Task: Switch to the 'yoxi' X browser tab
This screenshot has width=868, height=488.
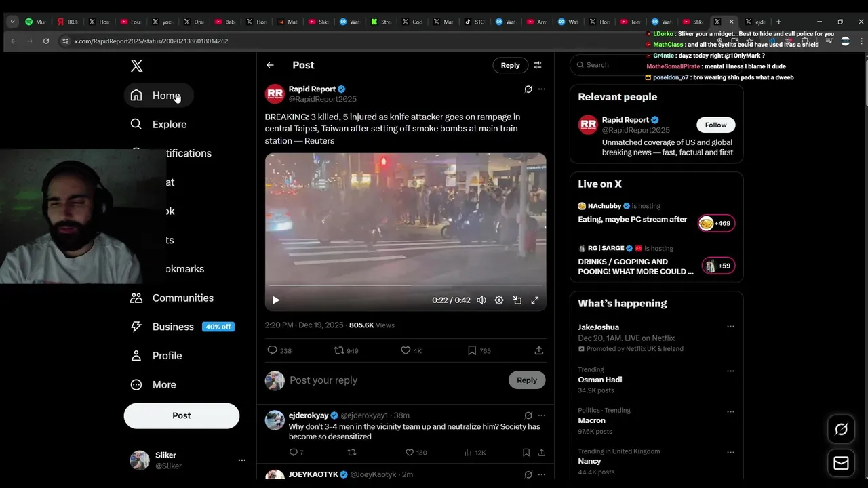Action: click(162, 22)
